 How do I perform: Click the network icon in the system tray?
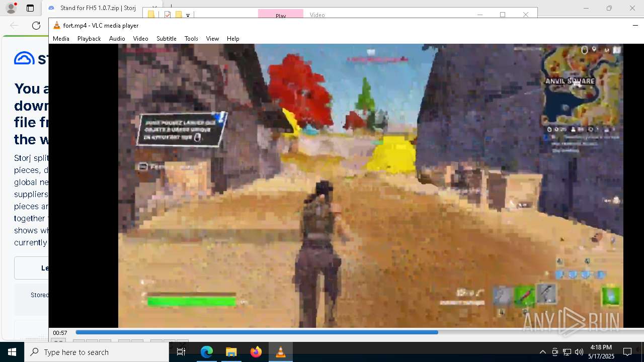pos(567,352)
